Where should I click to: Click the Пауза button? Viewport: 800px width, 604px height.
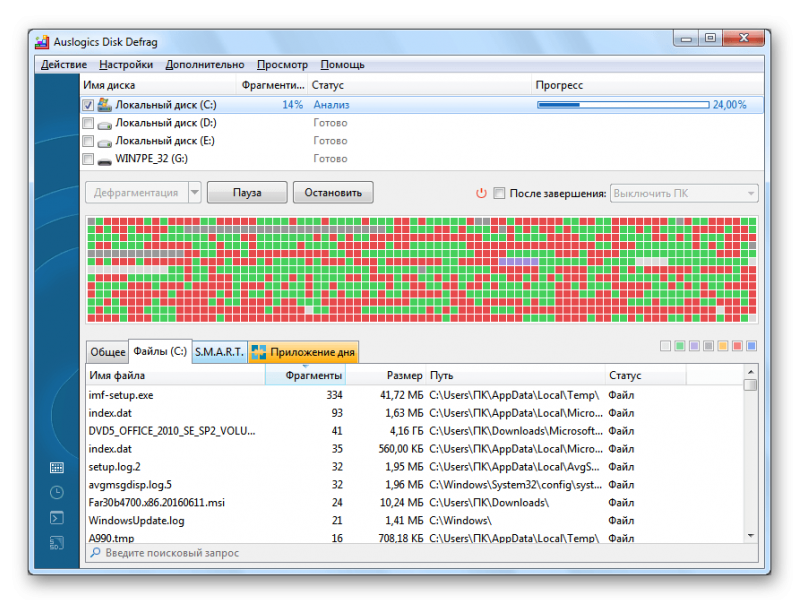(247, 192)
